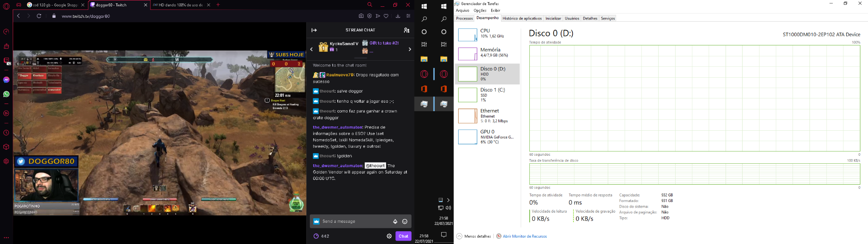Open Easy Setup sliders icon

408,16
